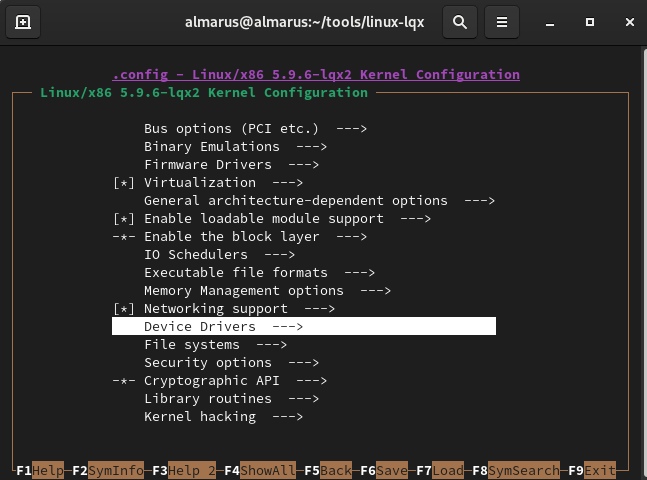Open the terminal hamburger menu
The height and width of the screenshot is (480, 647).
(502, 22)
